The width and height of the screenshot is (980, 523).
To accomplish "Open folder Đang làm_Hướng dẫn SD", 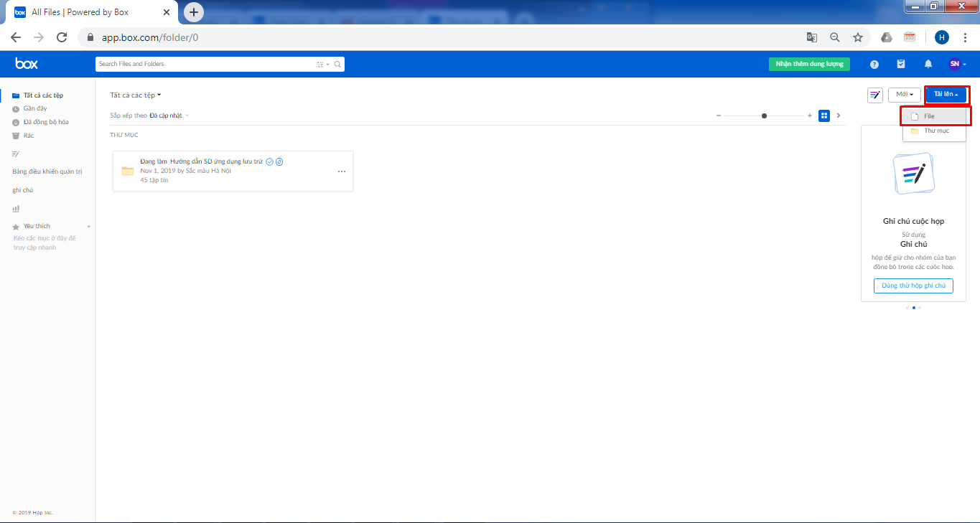I will (201, 162).
